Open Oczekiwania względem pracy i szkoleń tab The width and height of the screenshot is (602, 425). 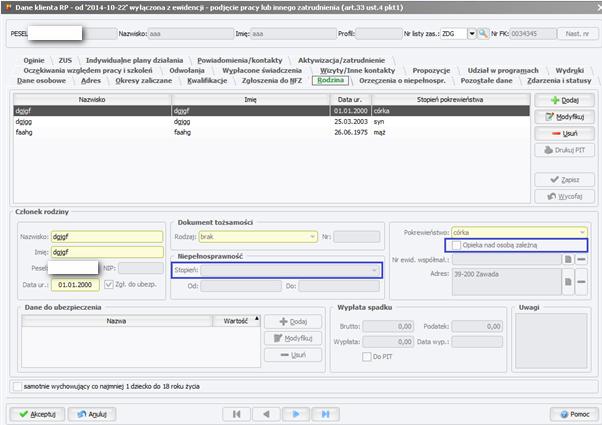88,71
